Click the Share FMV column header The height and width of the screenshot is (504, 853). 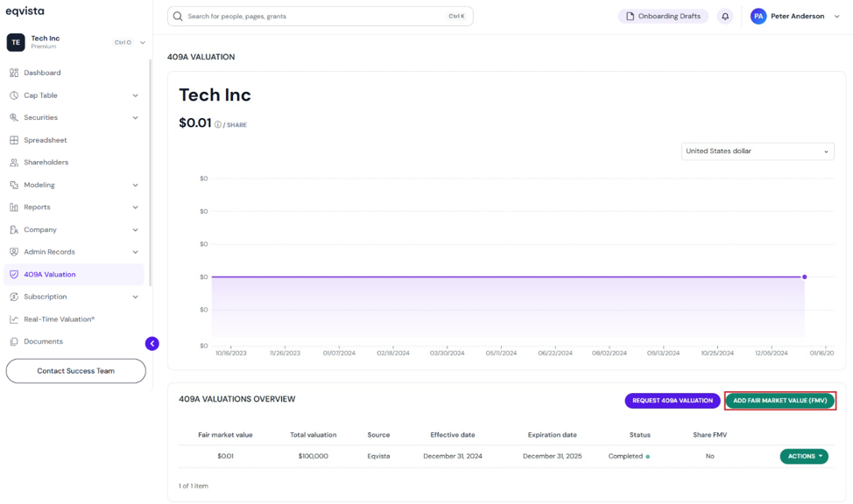click(710, 435)
